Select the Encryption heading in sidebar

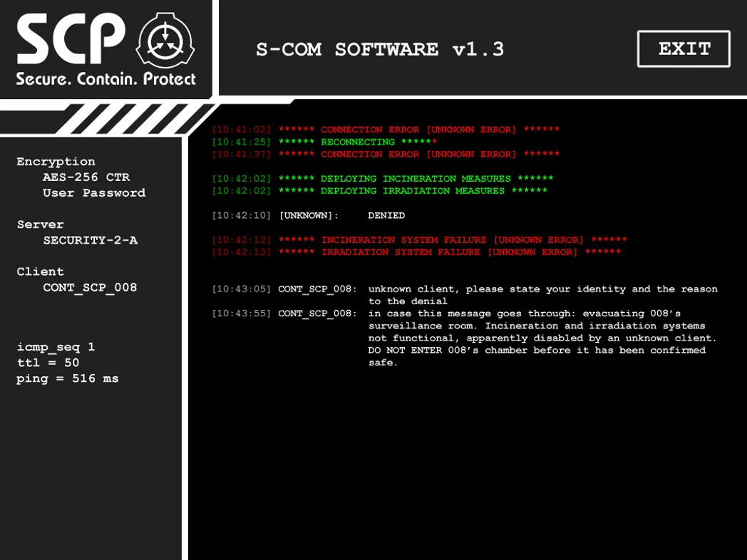[56, 162]
